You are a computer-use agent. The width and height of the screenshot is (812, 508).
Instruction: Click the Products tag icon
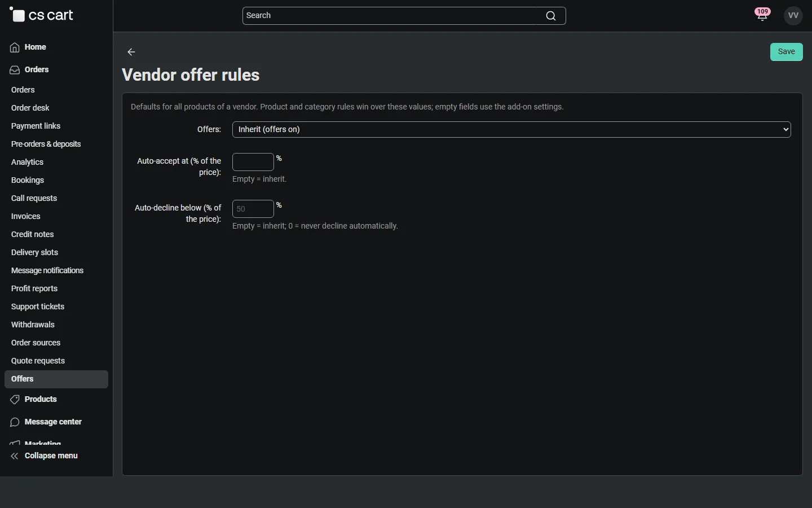pos(15,400)
